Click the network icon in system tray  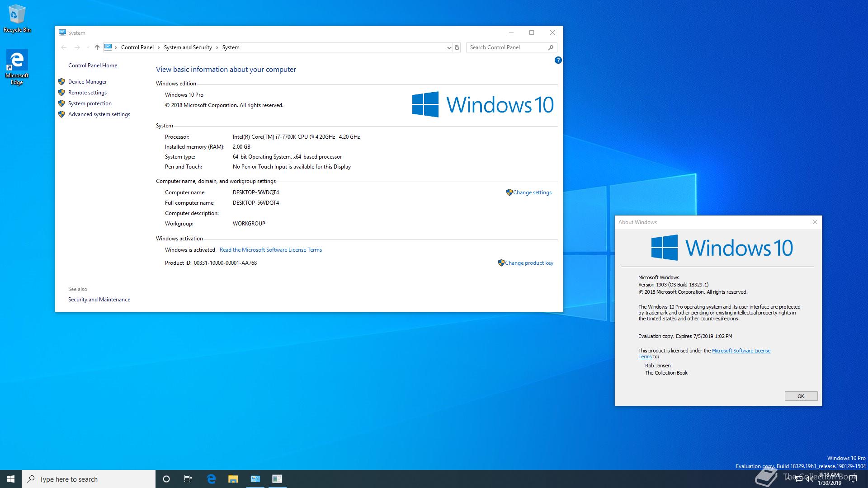pos(799,479)
